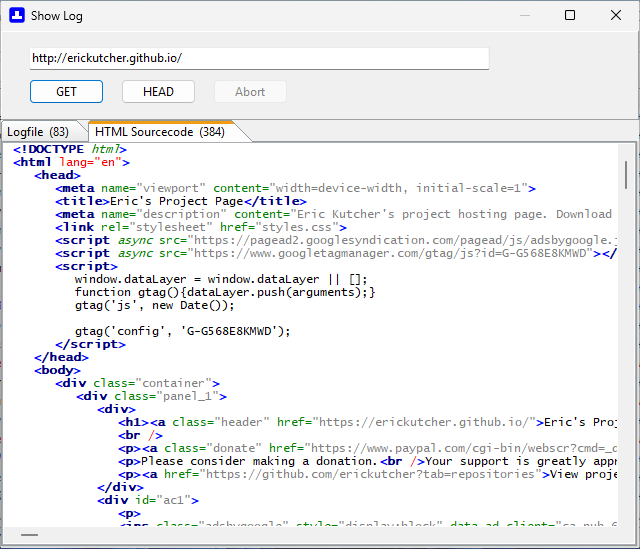The width and height of the screenshot is (640, 549).
Task: Click the gtag('js', new Date()) line
Action: click(155, 305)
